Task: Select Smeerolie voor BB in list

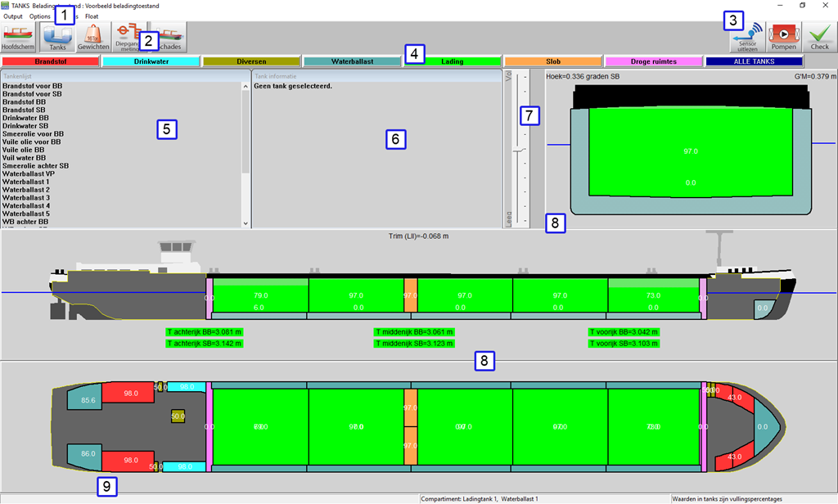Action: [x=33, y=133]
